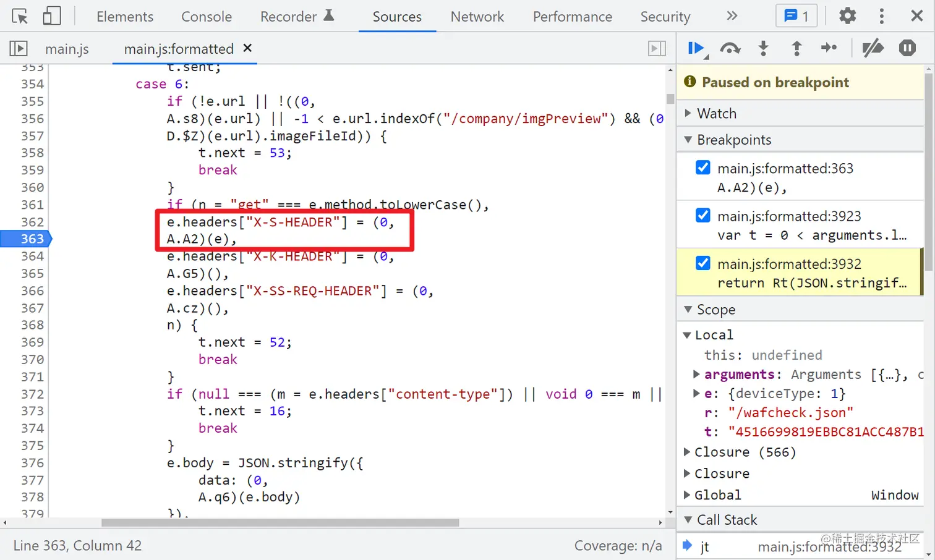Open the more tabs chevron menu
This screenshot has height=560, width=935.
click(732, 16)
